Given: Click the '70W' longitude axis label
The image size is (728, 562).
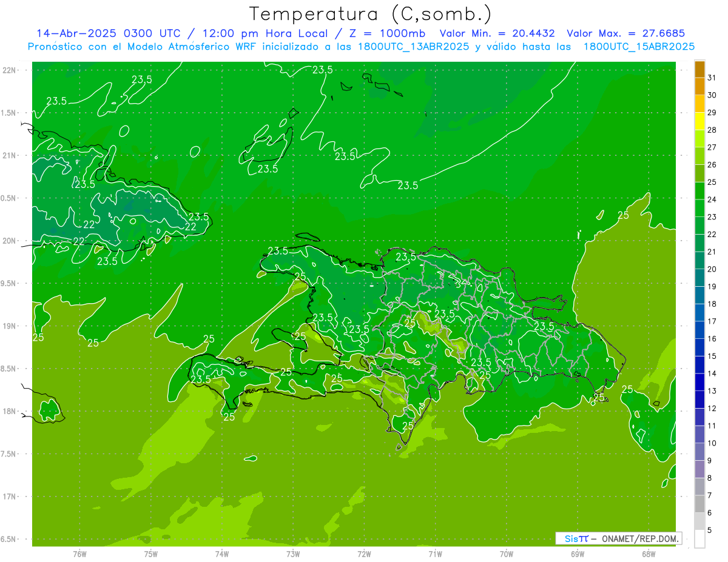Looking at the screenshot, I should [506, 554].
